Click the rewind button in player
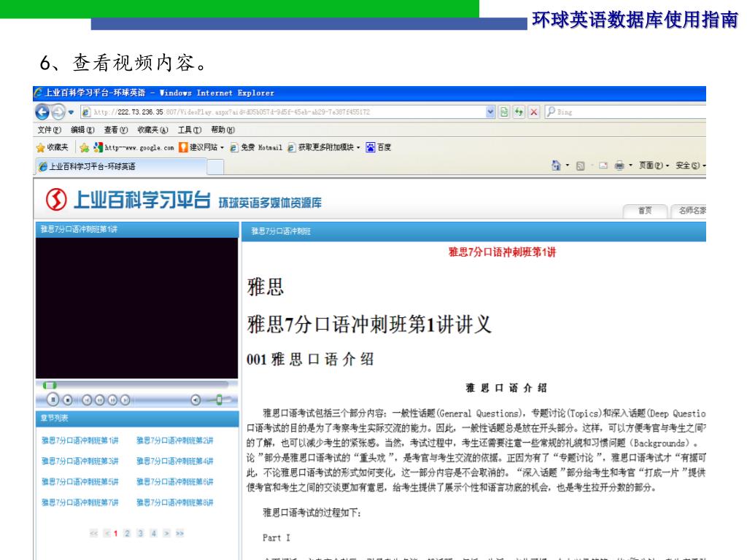The width and height of the screenshot is (747, 560). 99,400
